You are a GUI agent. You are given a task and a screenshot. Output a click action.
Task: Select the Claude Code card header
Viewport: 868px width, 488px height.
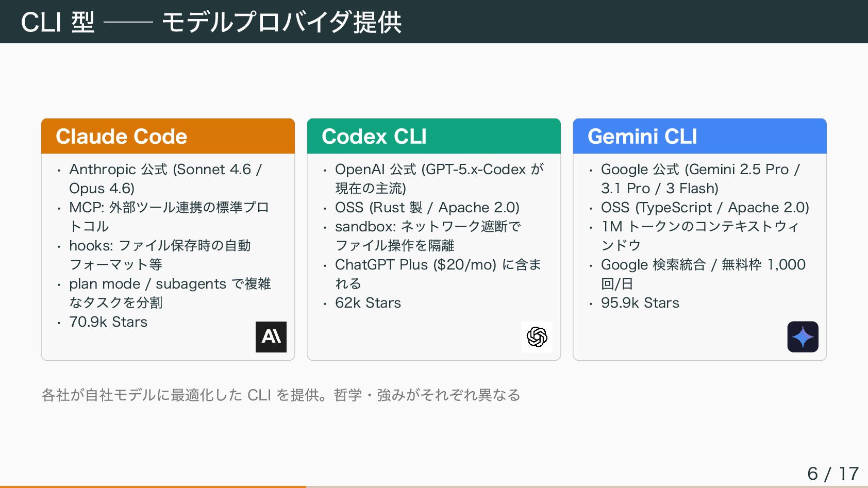[x=168, y=137]
